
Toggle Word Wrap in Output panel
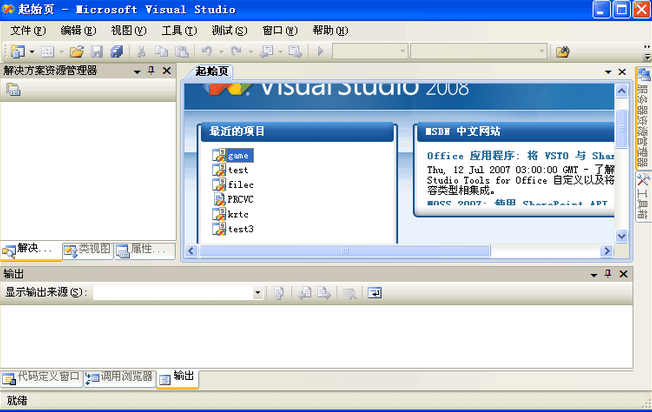375,293
